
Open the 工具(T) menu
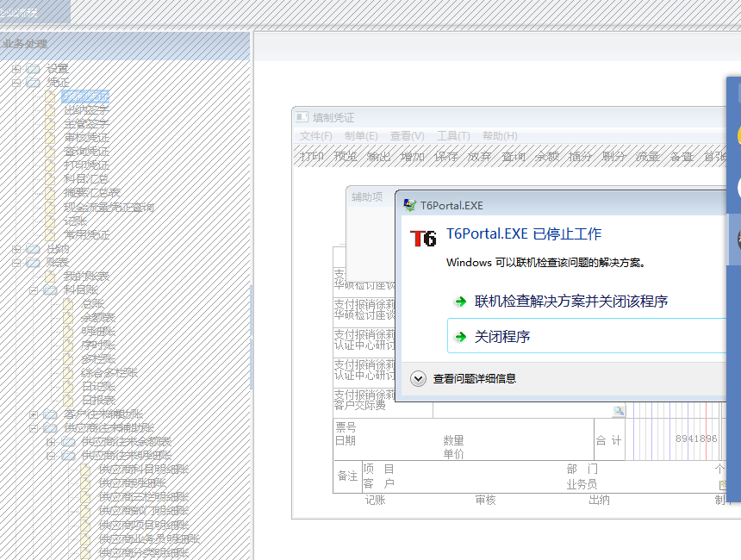click(453, 136)
